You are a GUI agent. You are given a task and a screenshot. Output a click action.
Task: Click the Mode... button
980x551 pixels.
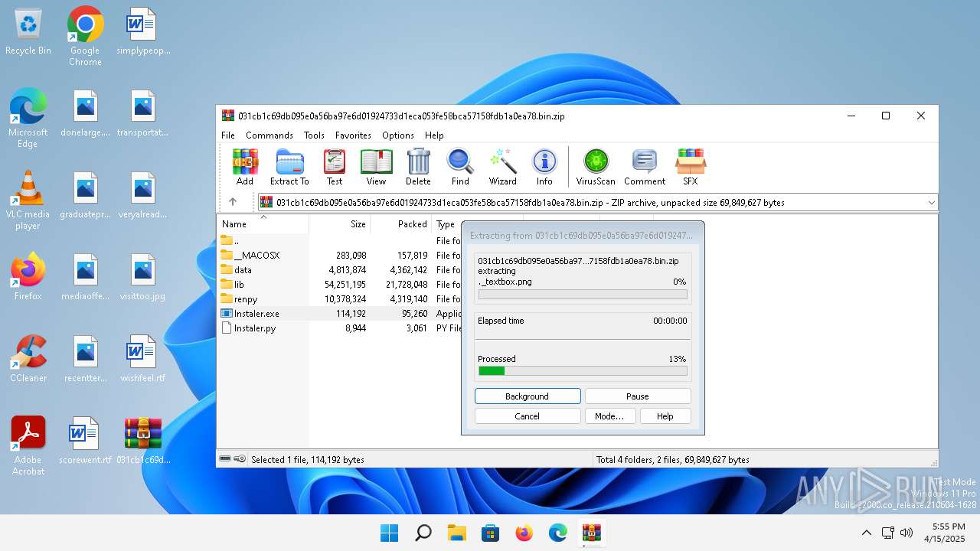tap(609, 416)
